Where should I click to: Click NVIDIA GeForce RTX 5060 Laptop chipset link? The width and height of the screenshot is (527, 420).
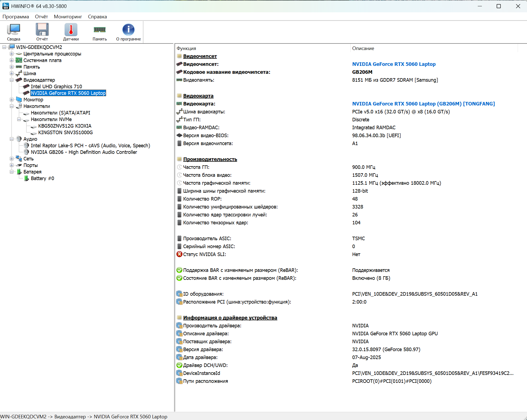pyautogui.click(x=394, y=64)
